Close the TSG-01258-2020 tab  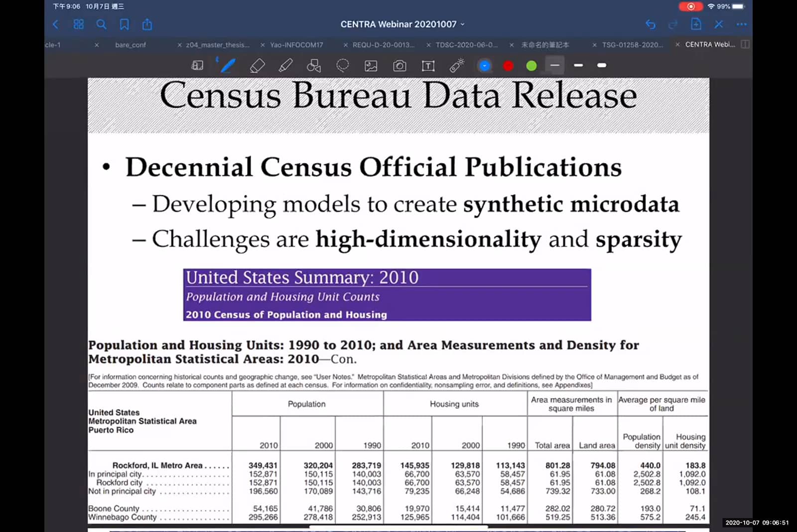pyautogui.click(x=594, y=45)
